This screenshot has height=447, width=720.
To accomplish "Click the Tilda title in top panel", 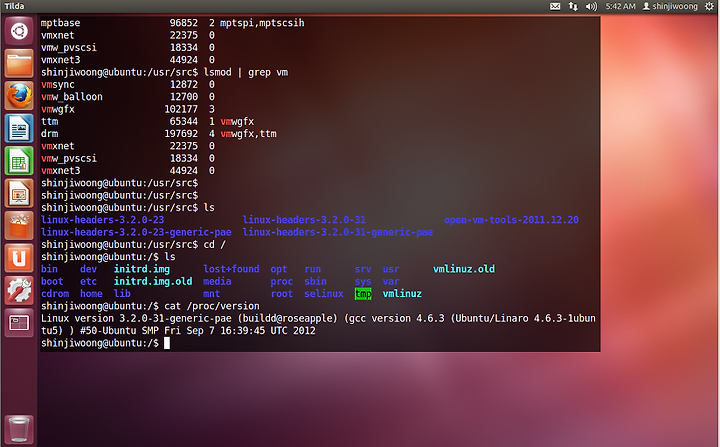I will (x=14, y=6).
